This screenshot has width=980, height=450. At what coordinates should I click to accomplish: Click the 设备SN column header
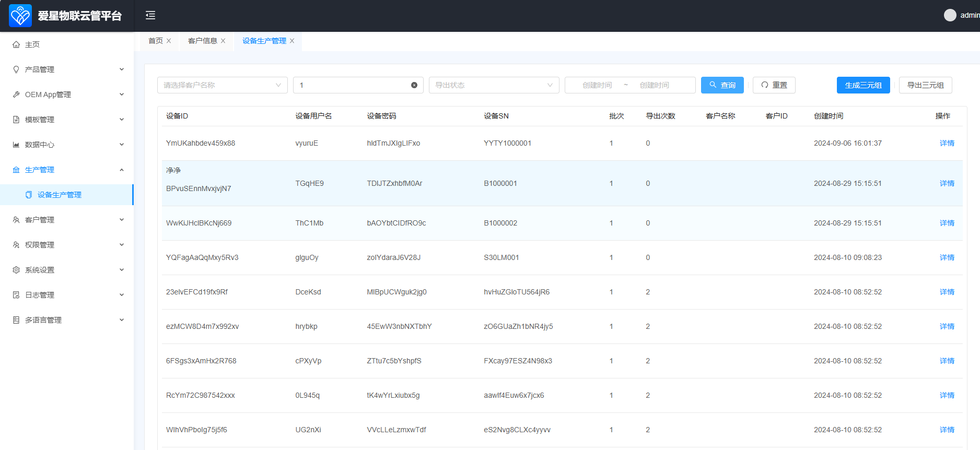tap(496, 116)
